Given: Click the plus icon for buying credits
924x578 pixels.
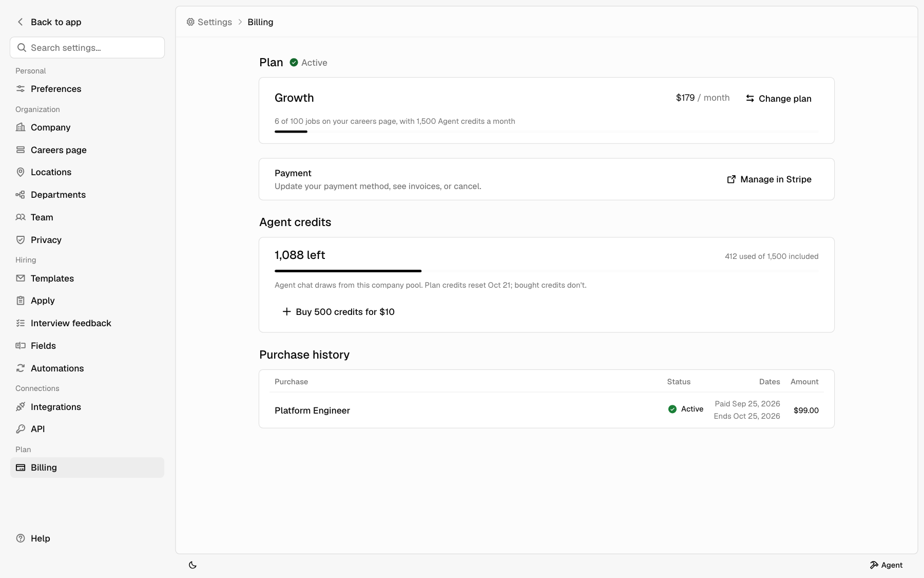Looking at the screenshot, I should click(x=286, y=312).
